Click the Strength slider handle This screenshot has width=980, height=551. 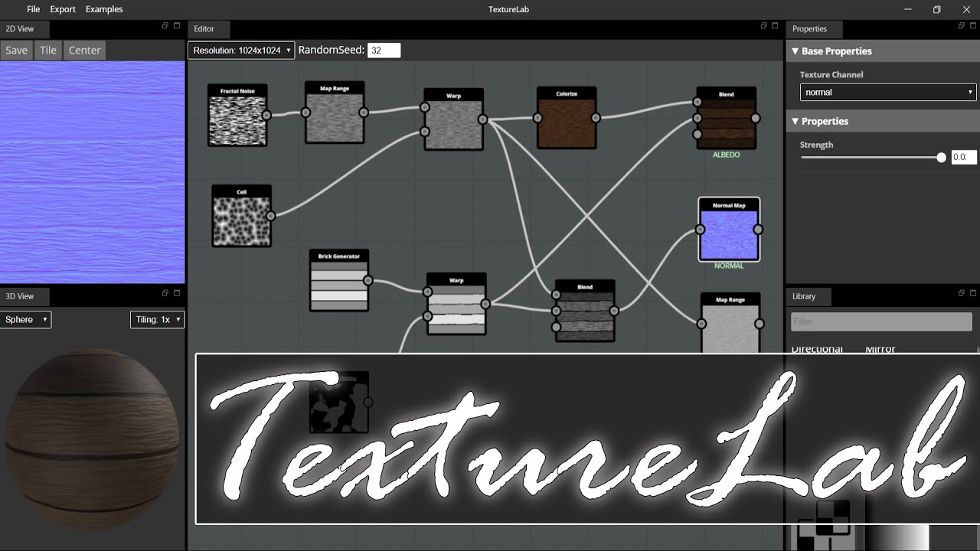[x=941, y=158]
